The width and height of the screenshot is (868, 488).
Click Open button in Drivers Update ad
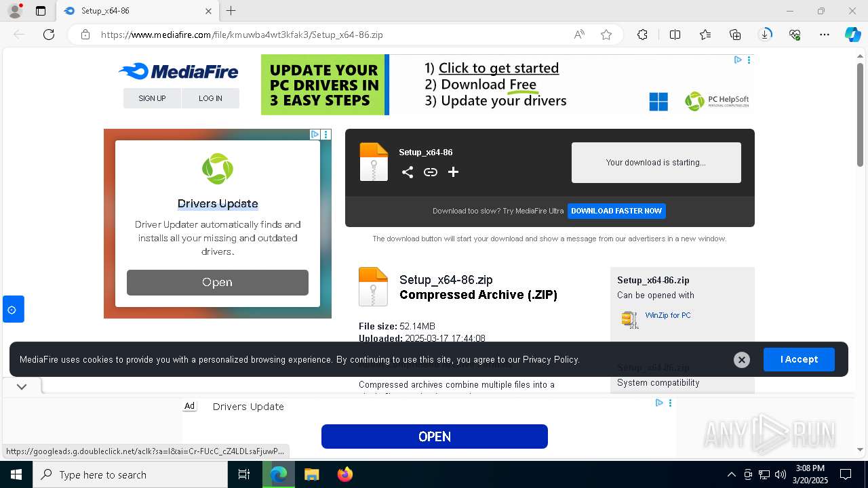coord(218,283)
